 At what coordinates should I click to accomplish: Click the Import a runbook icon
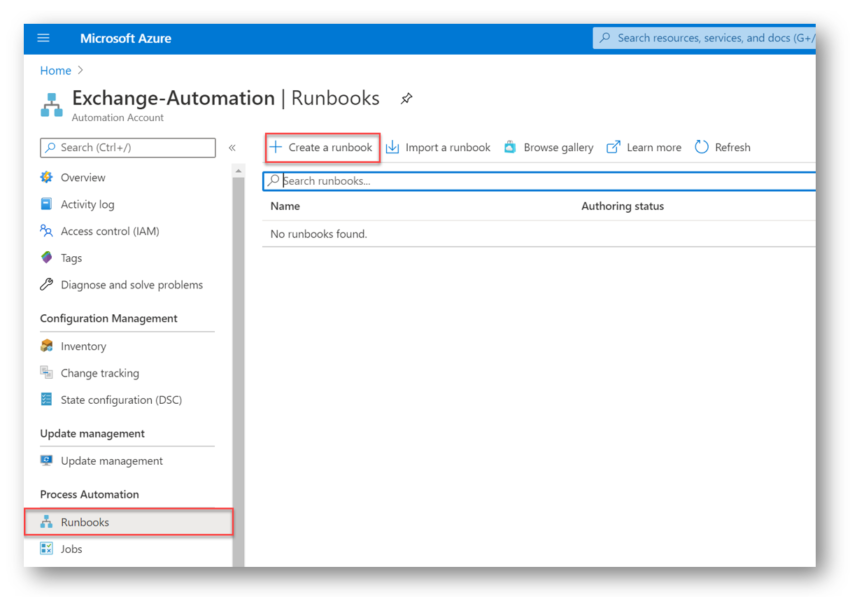392,147
